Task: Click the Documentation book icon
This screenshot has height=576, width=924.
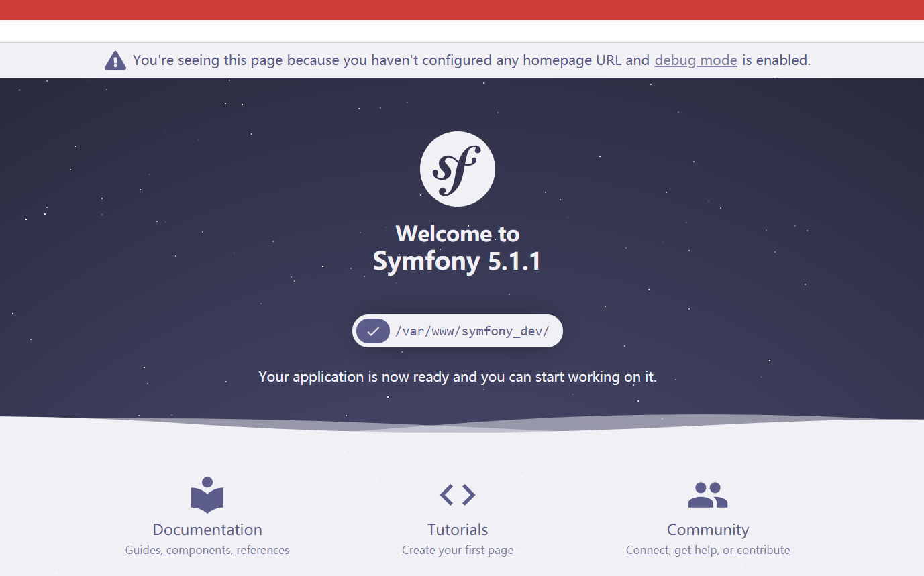Action: (207, 495)
